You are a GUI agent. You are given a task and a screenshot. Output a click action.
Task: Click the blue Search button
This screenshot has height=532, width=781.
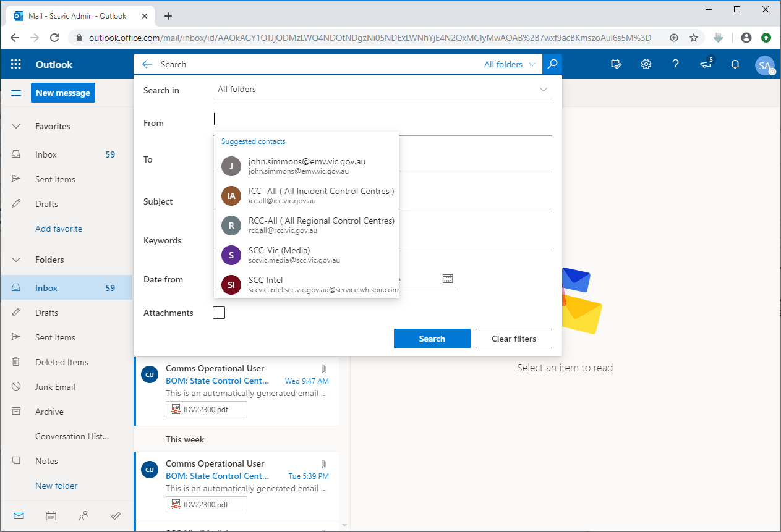pyautogui.click(x=432, y=339)
